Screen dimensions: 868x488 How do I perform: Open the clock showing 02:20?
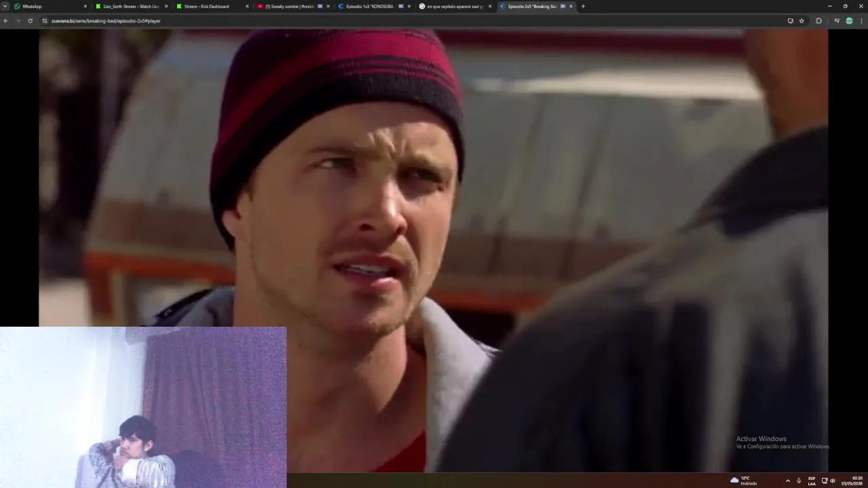(852, 481)
